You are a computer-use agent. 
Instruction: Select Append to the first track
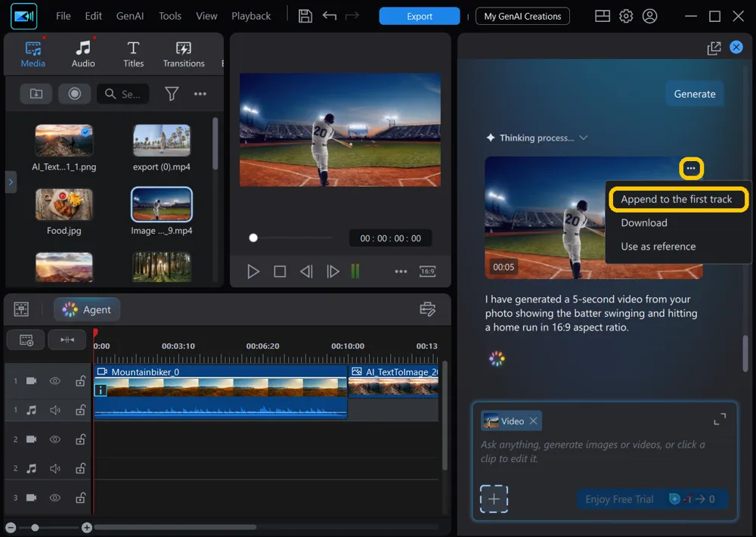point(678,199)
